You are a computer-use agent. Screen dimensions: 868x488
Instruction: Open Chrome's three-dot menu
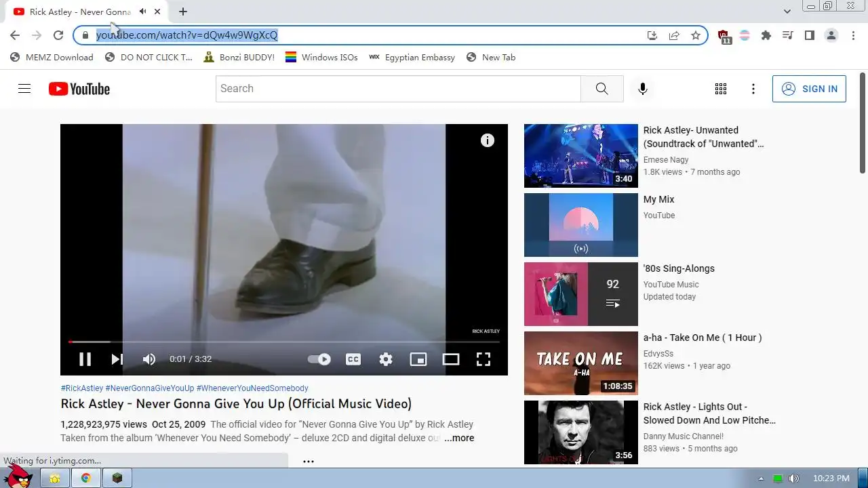(852, 35)
